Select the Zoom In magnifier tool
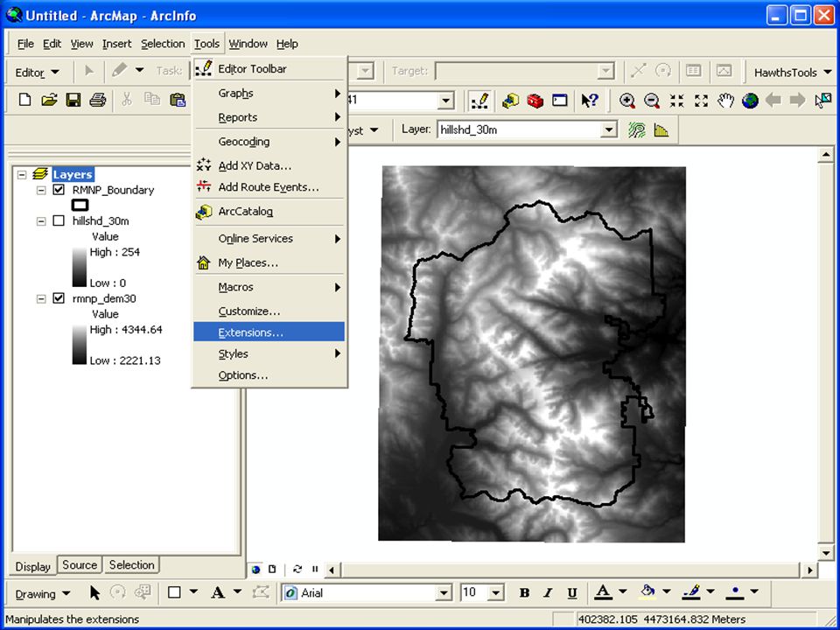 627,101
